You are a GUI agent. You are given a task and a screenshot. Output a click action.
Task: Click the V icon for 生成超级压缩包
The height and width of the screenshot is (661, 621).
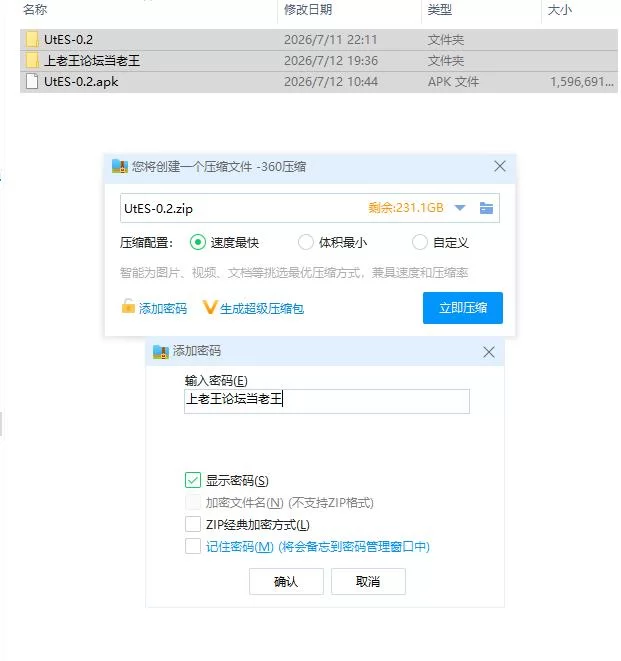[210, 307]
